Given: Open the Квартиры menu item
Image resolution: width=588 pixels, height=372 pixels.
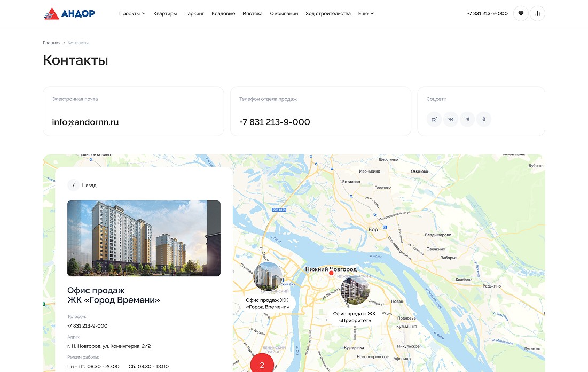Looking at the screenshot, I should 165,13.
